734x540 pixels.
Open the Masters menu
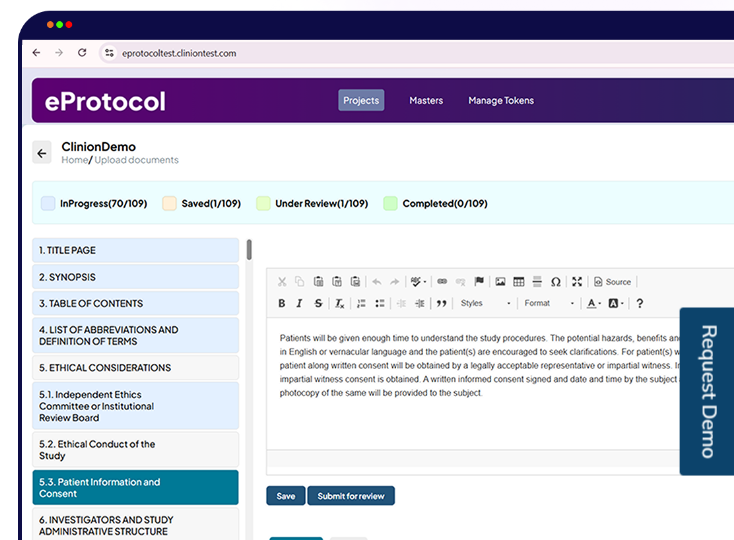(426, 100)
